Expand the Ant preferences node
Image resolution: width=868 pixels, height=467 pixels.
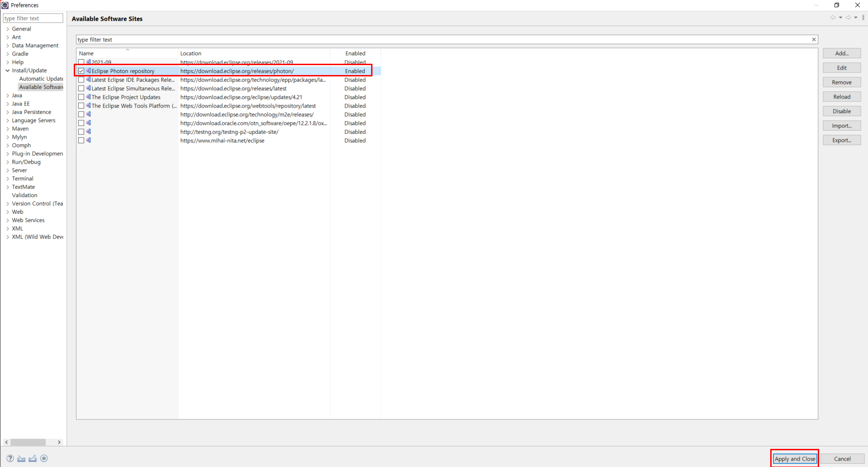[x=8, y=37]
